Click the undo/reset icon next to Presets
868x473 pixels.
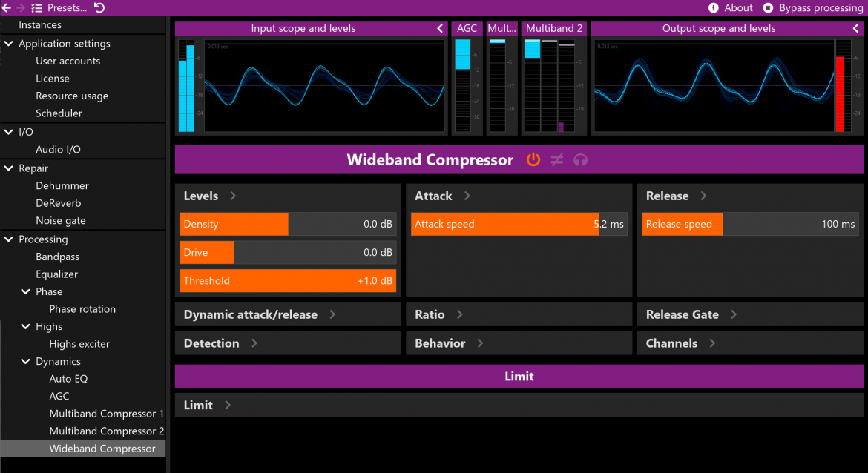[x=99, y=7]
